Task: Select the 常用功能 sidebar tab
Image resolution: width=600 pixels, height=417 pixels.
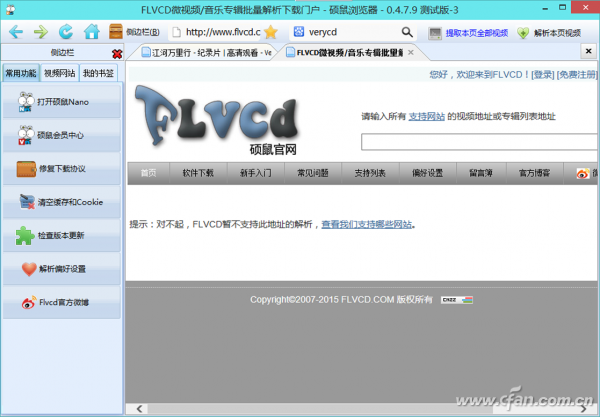Action: tap(21, 73)
